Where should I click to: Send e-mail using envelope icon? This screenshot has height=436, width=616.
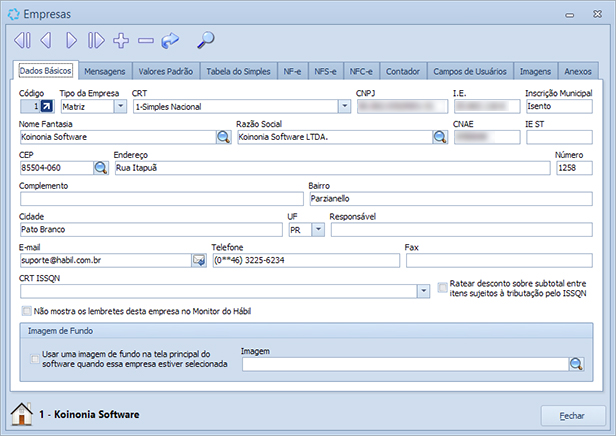tap(199, 260)
